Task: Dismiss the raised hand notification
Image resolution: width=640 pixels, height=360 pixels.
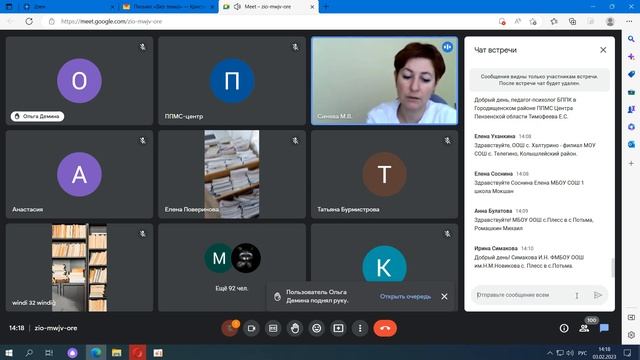Action: (x=444, y=296)
